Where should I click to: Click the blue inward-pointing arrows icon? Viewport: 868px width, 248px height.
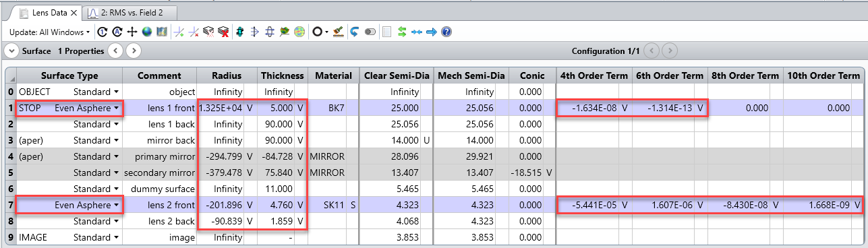tap(416, 32)
